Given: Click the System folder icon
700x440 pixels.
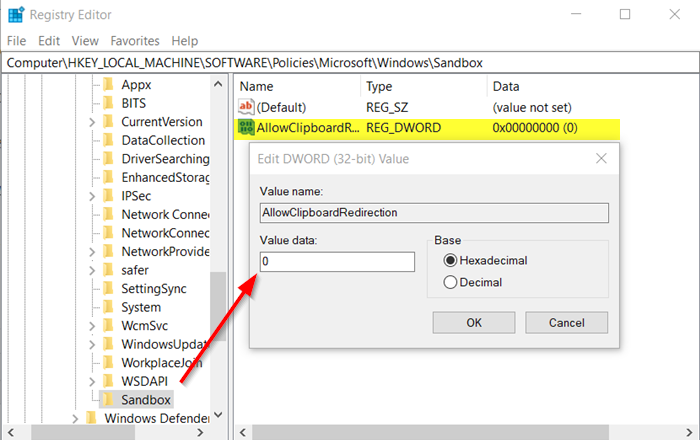Looking at the screenshot, I should click(x=108, y=307).
